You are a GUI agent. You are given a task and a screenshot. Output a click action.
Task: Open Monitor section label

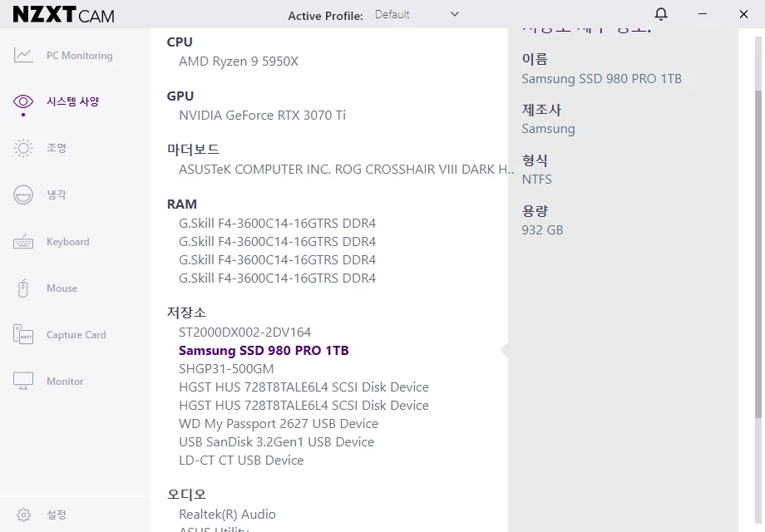[x=65, y=382]
